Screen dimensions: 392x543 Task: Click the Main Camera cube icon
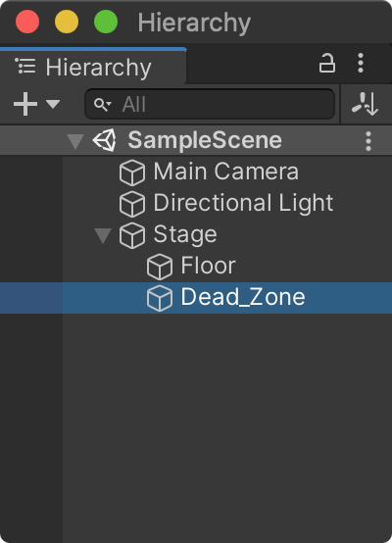coord(132,173)
